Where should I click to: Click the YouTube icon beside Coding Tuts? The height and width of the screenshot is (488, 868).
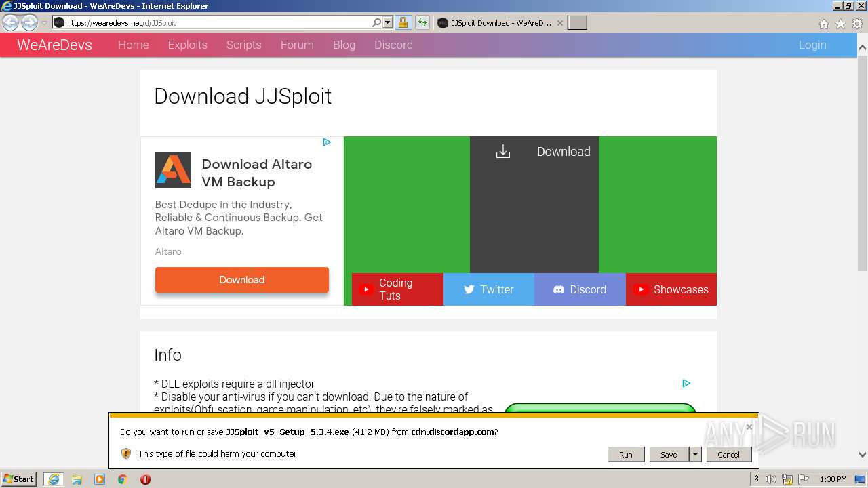[366, 289]
